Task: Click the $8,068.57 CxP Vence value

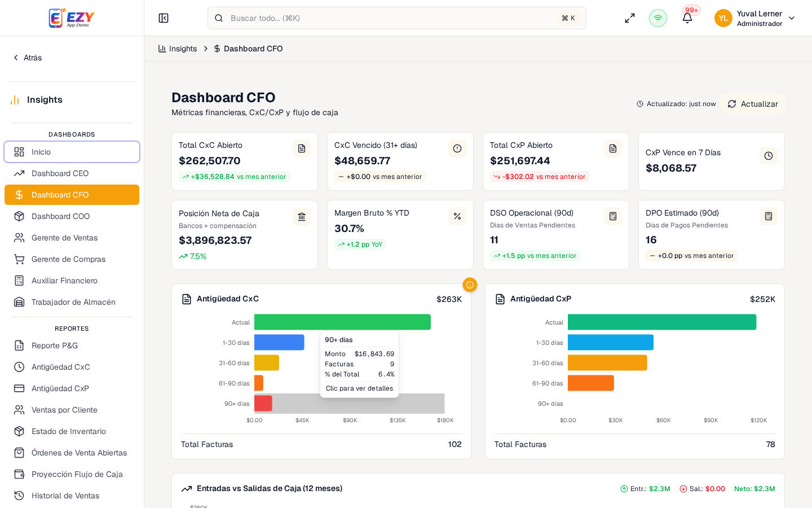Action: coord(671,168)
